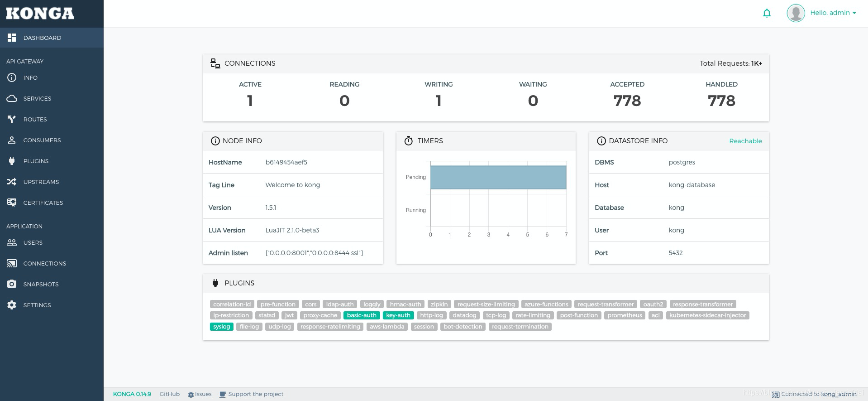Click the basic-auth plugin tag
Viewport: 868px width, 401px height.
[x=361, y=315]
